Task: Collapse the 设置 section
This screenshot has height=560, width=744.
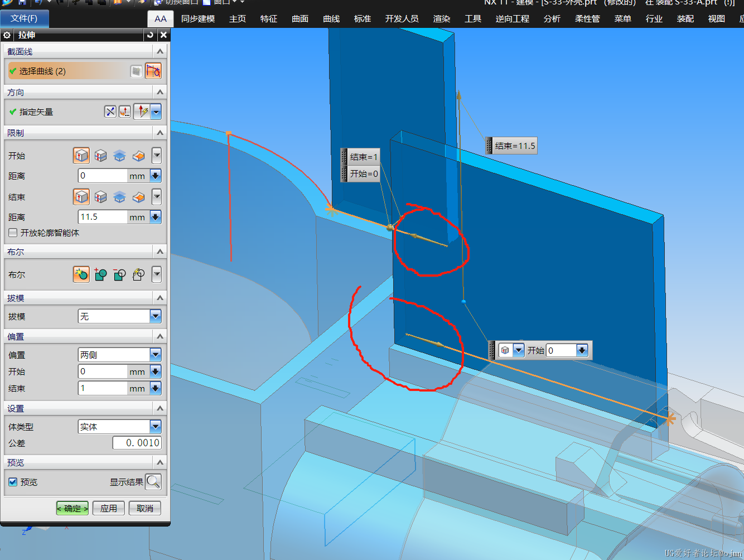Action: click(x=160, y=408)
